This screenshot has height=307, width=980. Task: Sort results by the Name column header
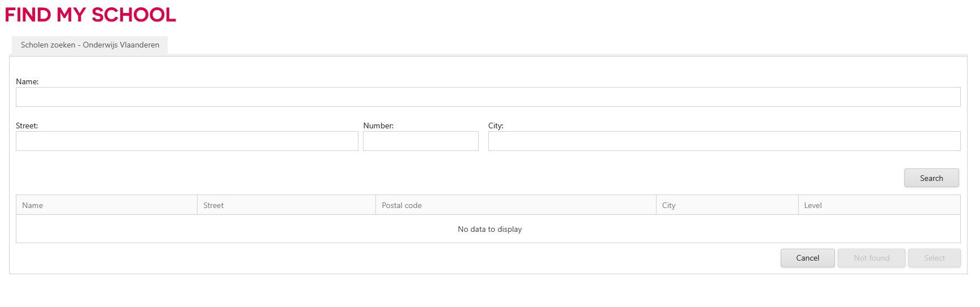(x=33, y=205)
